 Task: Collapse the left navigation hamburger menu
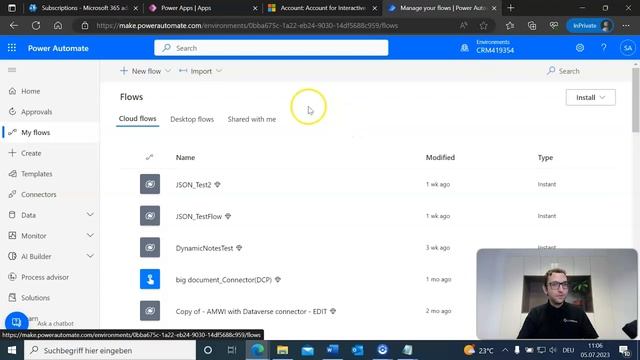click(x=12, y=70)
